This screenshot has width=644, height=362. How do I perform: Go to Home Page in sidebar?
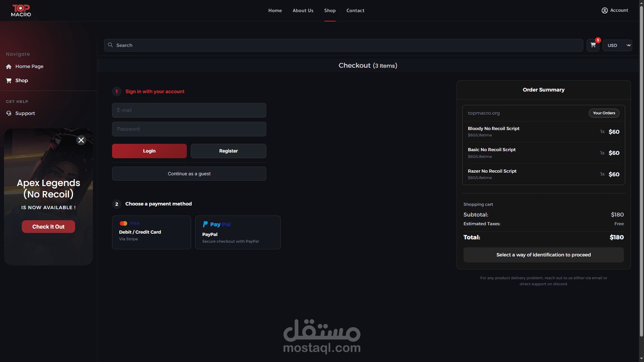[30, 66]
